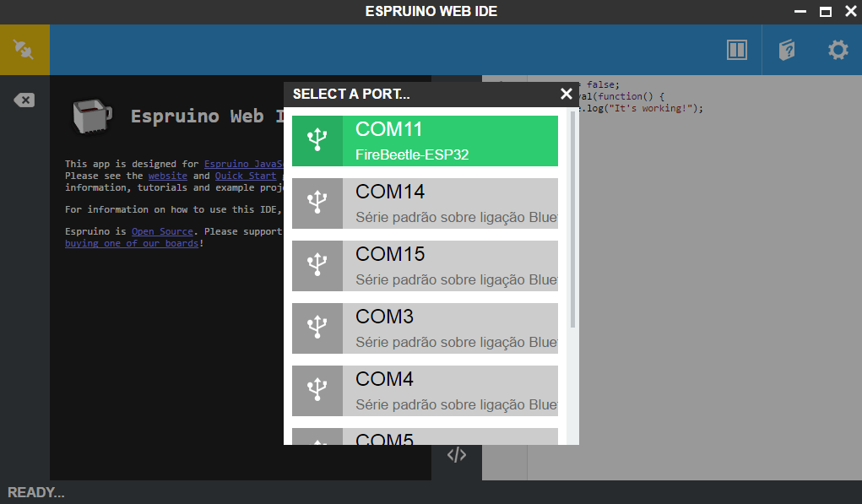Click the back arrow icon in left sidebar
The height and width of the screenshot is (504, 862).
[24, 100]
